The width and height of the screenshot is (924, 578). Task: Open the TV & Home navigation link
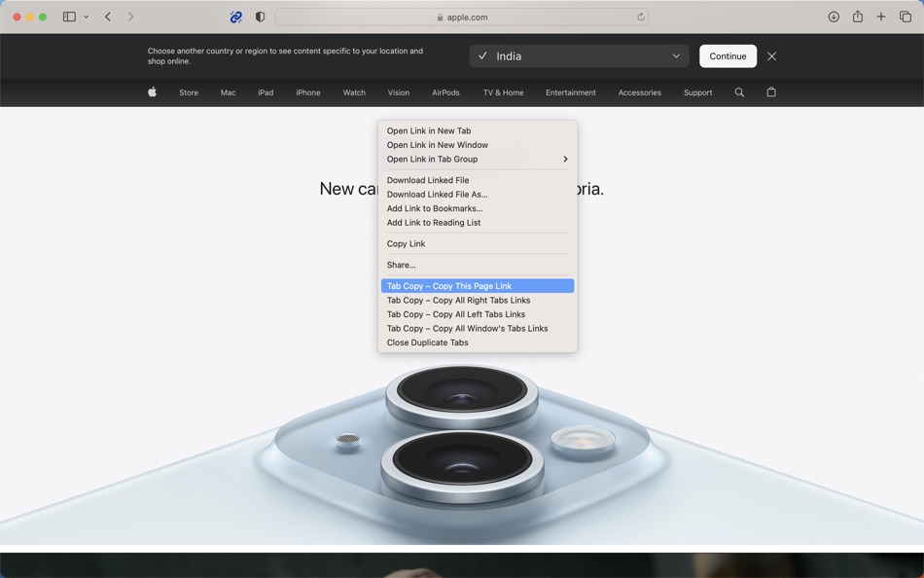tap(503, 92)
